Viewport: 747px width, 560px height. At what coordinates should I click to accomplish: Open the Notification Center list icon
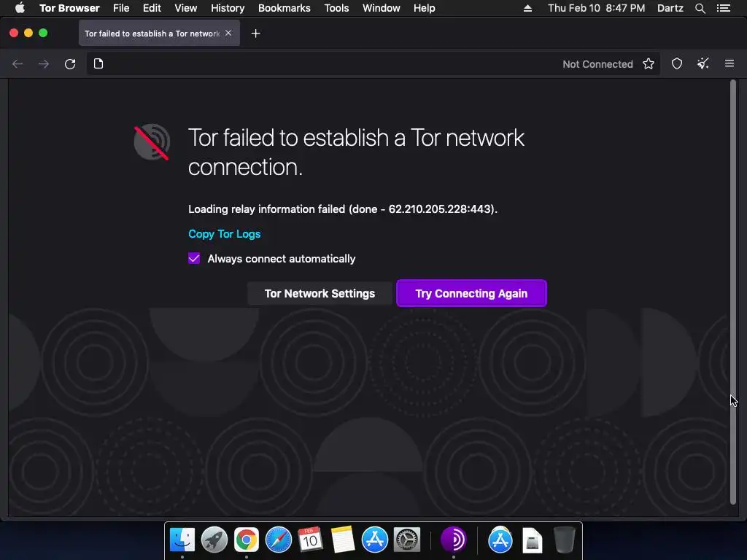pos(723,8)
